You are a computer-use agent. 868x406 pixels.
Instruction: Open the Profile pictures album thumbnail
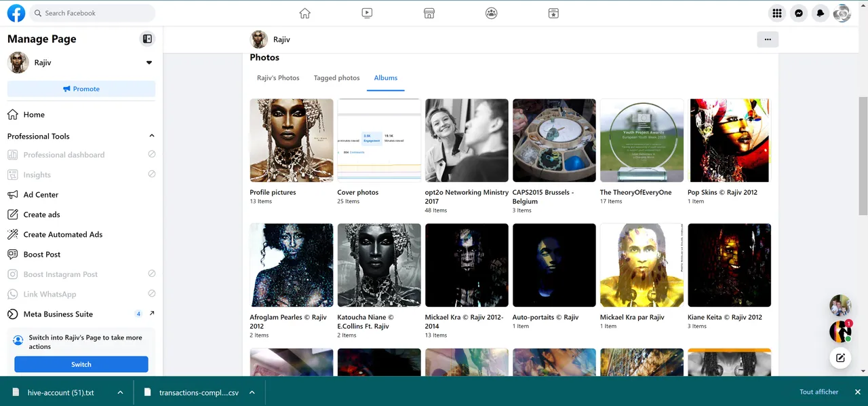coord(292,141)
